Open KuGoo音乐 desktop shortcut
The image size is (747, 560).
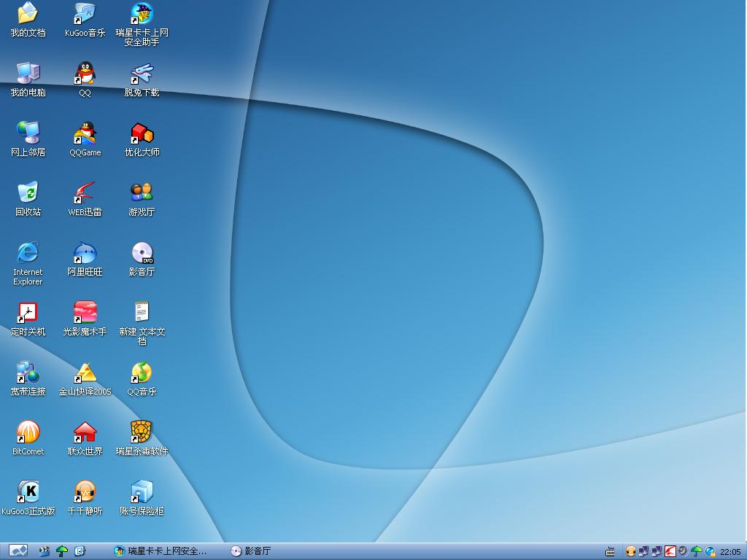85,14
